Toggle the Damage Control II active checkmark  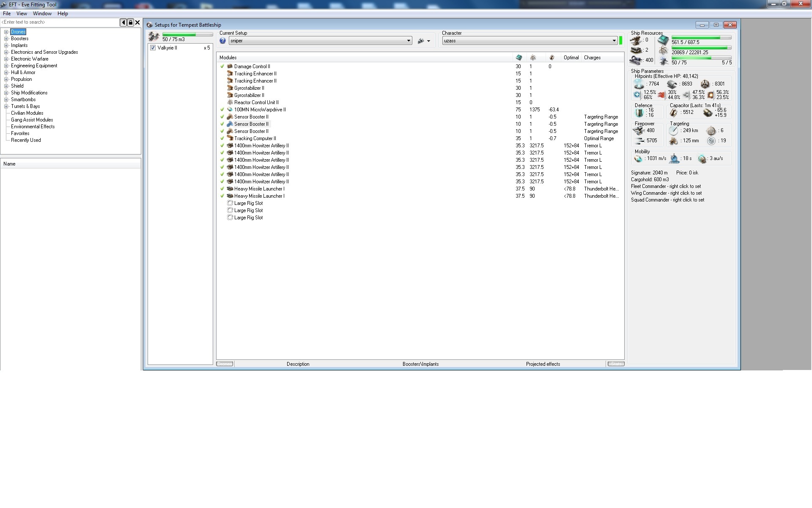coord(222,66)
